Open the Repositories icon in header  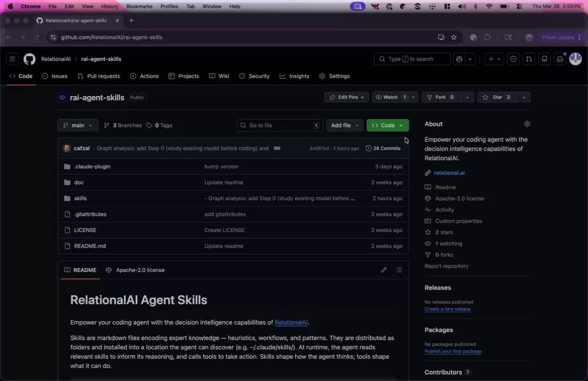click(544, 59)
